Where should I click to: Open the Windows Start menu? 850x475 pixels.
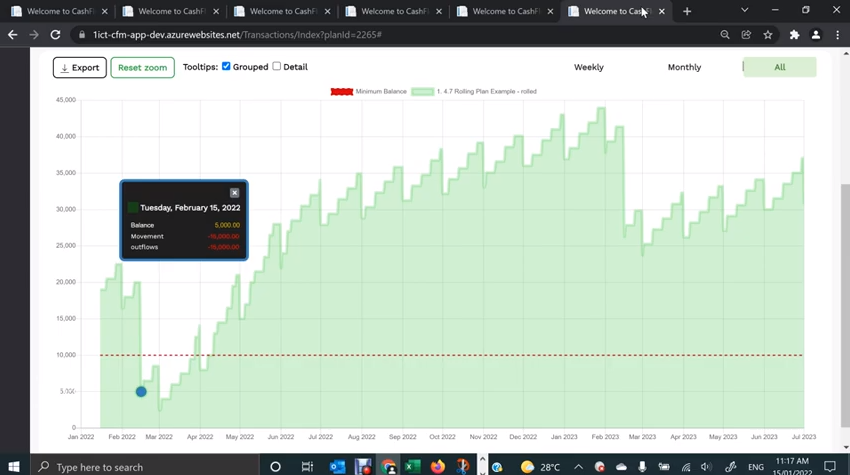click(14, 466)
